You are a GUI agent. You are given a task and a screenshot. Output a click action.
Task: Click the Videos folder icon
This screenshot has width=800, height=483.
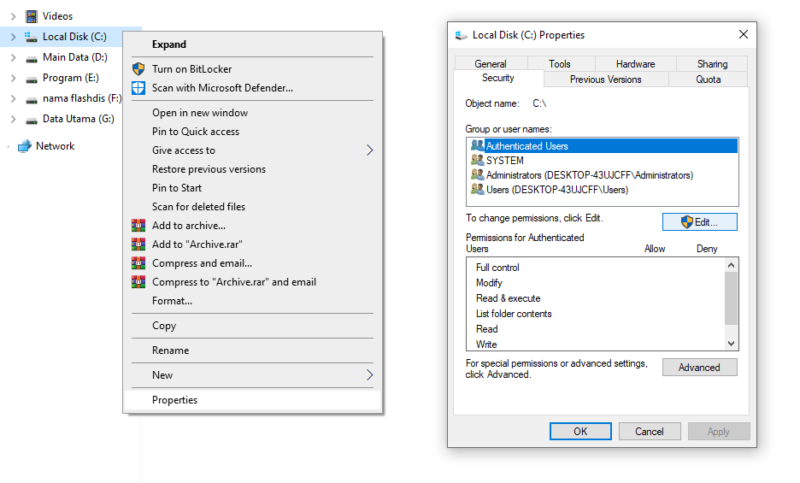pos(32,16)
